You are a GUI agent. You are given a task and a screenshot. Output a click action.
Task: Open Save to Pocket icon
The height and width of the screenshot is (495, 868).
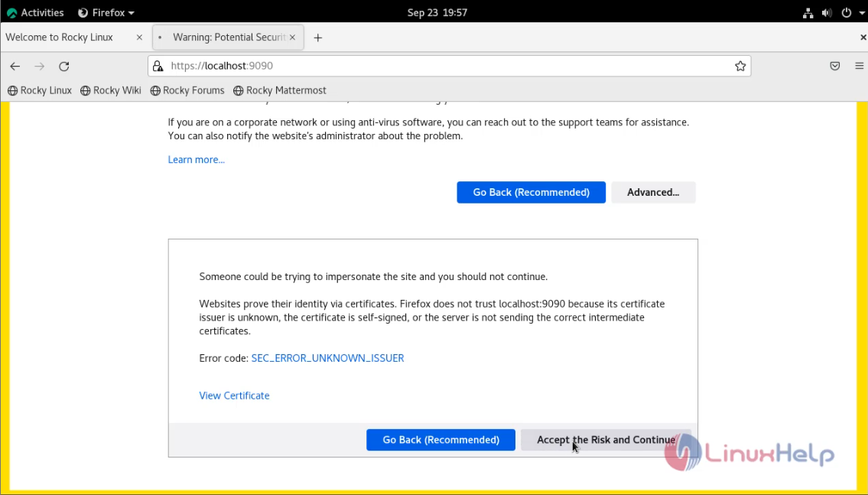pyautogui.click(x=835, y=66)
